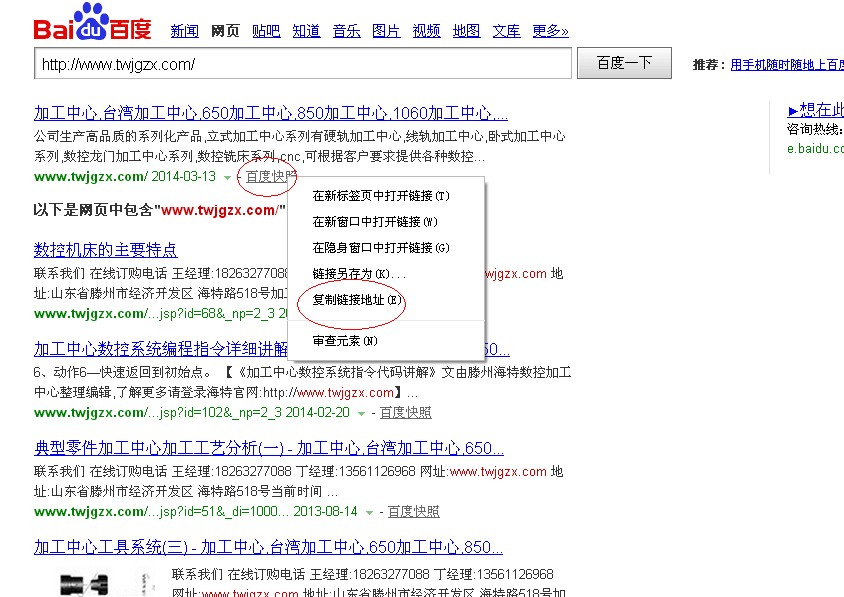Click the 百度一下 search button
The height and width of the screenshot is (597, 844).
624,63
